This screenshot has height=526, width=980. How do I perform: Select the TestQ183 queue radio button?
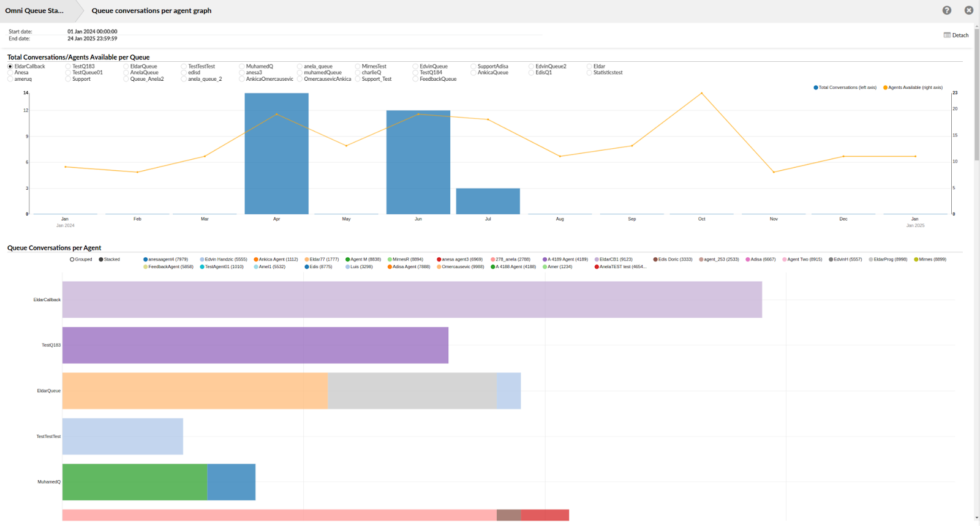(x=68, y=66)
